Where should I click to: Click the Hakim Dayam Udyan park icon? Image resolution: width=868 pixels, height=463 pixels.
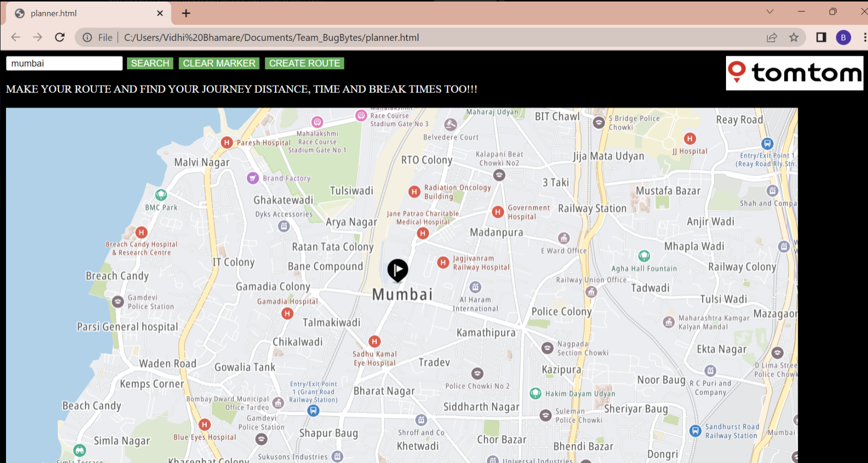(x=536, y=393)
